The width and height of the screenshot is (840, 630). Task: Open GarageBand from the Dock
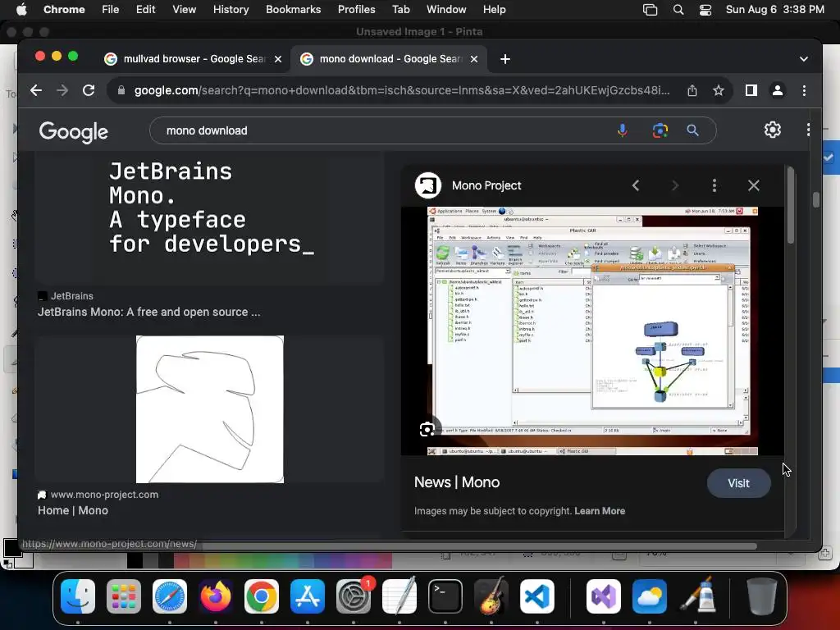point(491,596)
